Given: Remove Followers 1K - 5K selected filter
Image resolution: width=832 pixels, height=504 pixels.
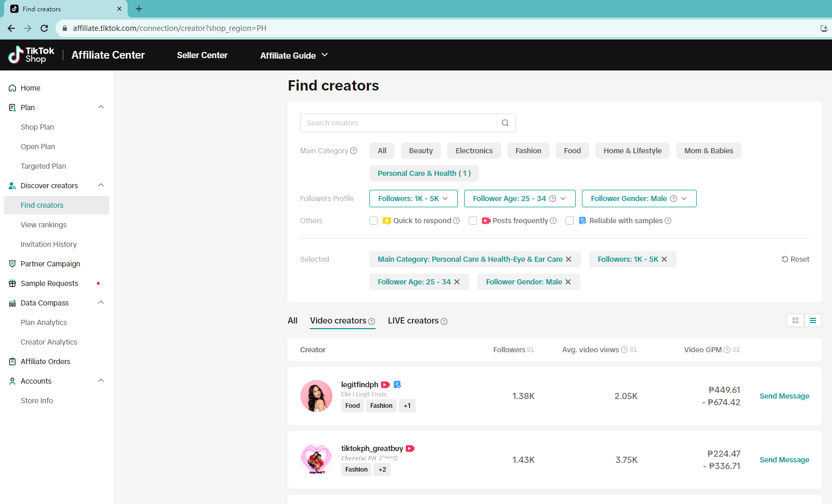Looking at the screenshot, I should (x=664, y=259).
